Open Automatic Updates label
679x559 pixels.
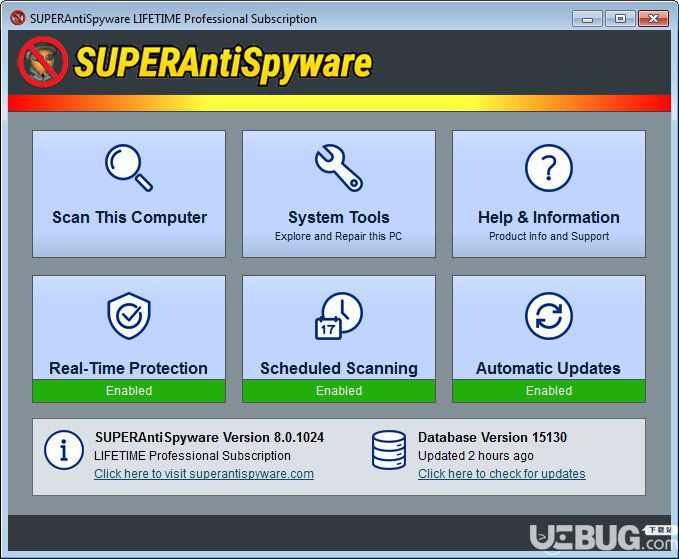pos(548,368)
